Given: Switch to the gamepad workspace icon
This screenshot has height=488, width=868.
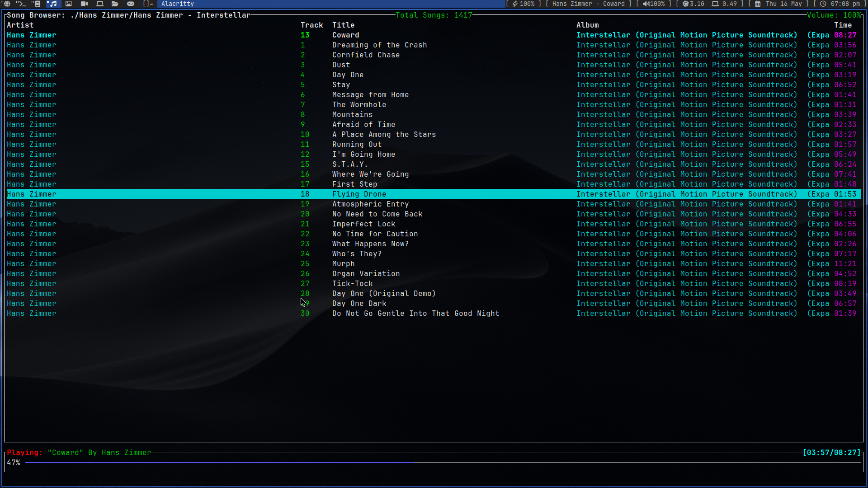Looking at the screenshot, I should (131, 4).
